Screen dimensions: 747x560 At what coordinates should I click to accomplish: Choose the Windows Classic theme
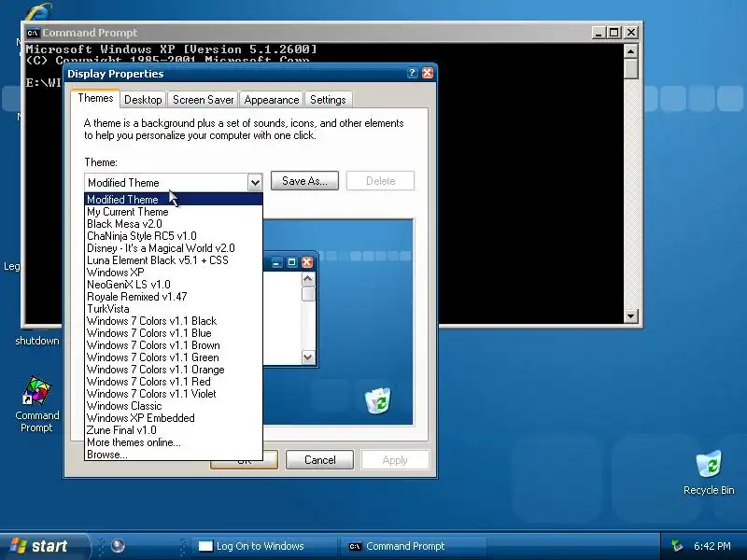pyautogui.click(x=174, y=406)
